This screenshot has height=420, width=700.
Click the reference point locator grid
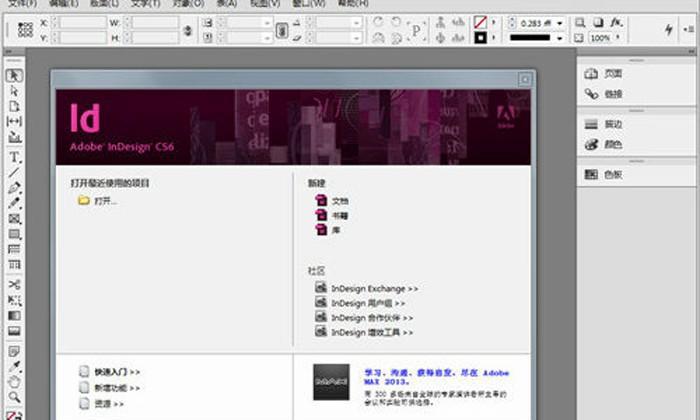[25, 30]
